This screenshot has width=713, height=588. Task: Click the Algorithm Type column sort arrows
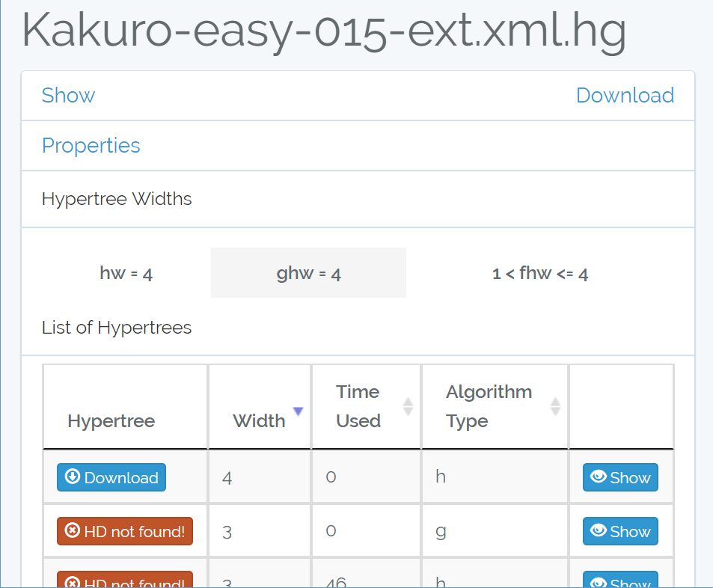coord(555,406)
